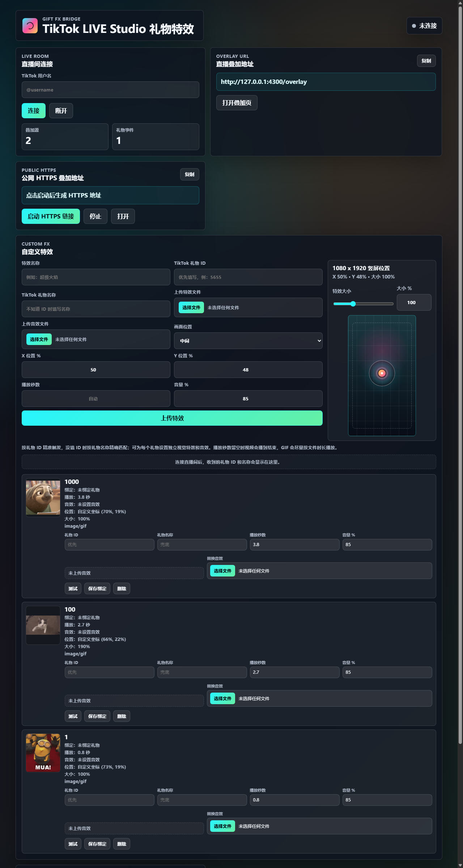Click 礼物名称 field for effect 1

coord(202,800)
